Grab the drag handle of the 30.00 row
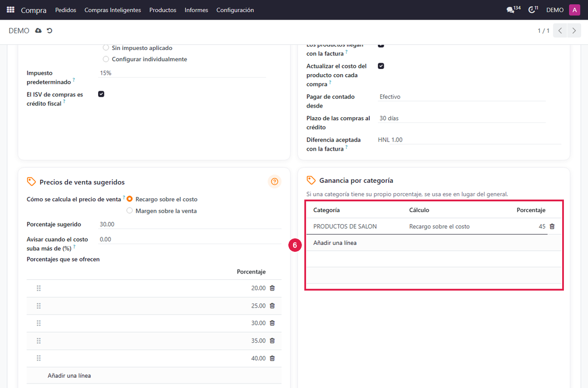This screenshot has height=388, width=588. click(x=38, y=323)
